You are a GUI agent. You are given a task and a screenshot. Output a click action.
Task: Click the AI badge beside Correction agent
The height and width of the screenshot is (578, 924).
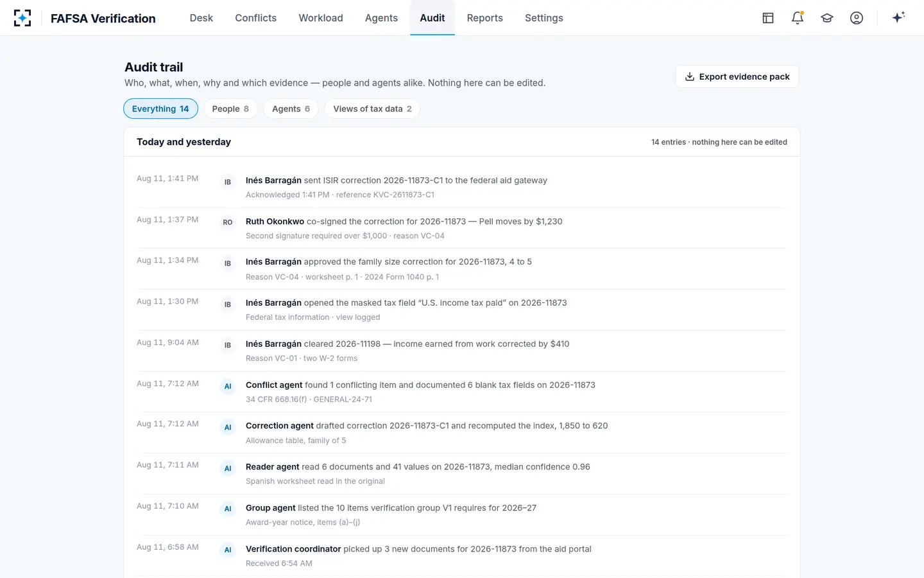[228, 427]
